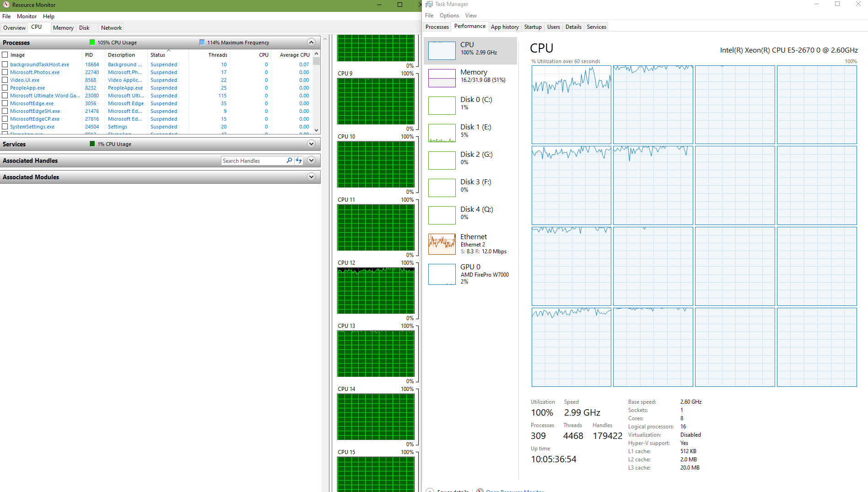Image resolution: width=868 pixels, height=492 pixels.
Task: Click the process list scrollbar down arrow
Action: [316, 130]
